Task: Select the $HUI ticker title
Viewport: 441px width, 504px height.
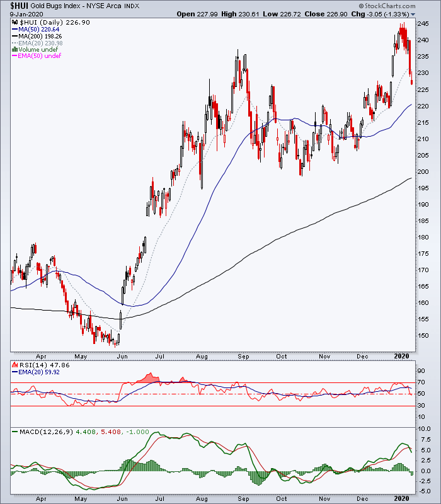Action: pyautogui.click(x=19, y=6)
